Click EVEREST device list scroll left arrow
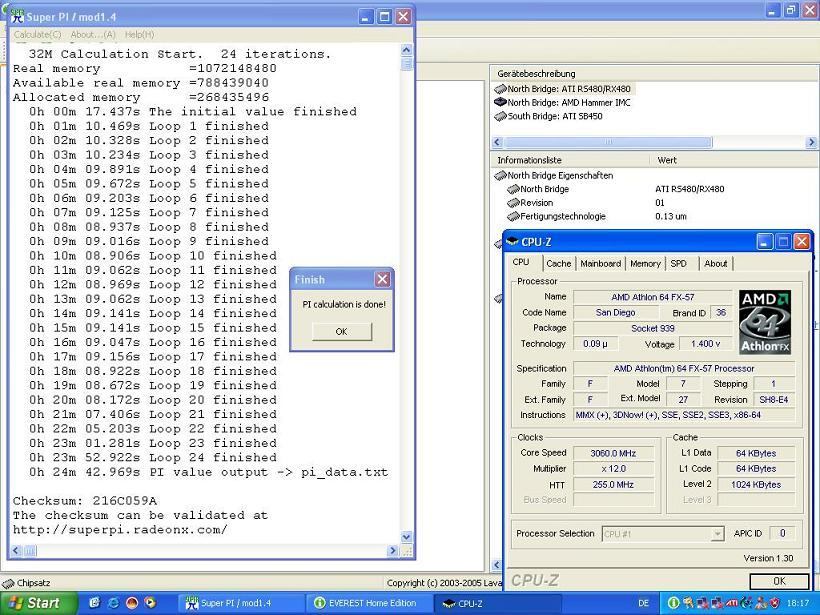This screenshot has width=820, height=615. click(497, 142)
